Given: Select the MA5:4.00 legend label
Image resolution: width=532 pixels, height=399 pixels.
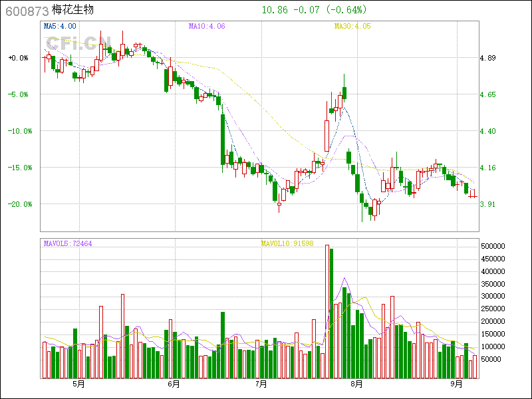Looking at the screenshot, I should click(x=60, y=26).
